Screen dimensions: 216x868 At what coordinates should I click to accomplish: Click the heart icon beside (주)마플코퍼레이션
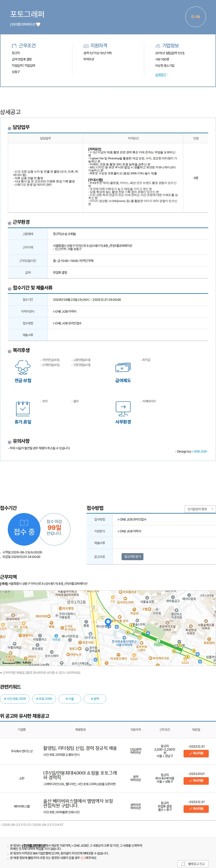pos(38,24)
